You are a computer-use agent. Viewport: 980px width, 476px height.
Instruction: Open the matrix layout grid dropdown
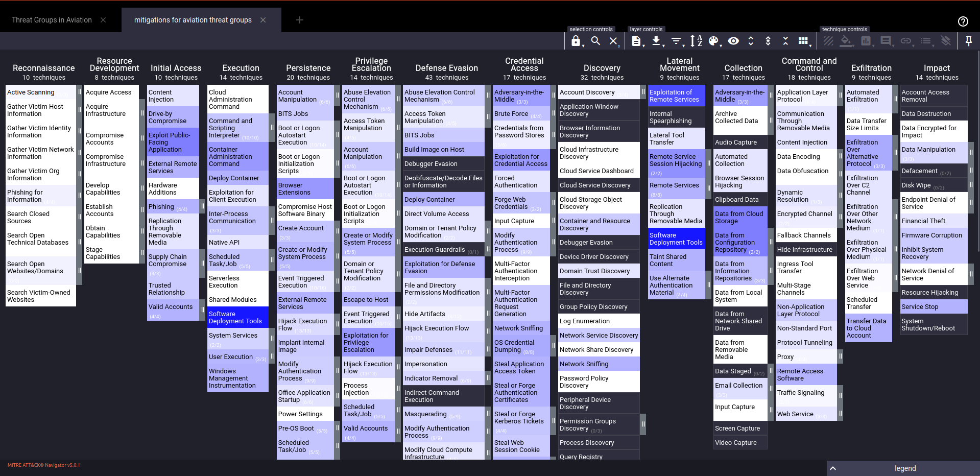click(x=804, y=41)
